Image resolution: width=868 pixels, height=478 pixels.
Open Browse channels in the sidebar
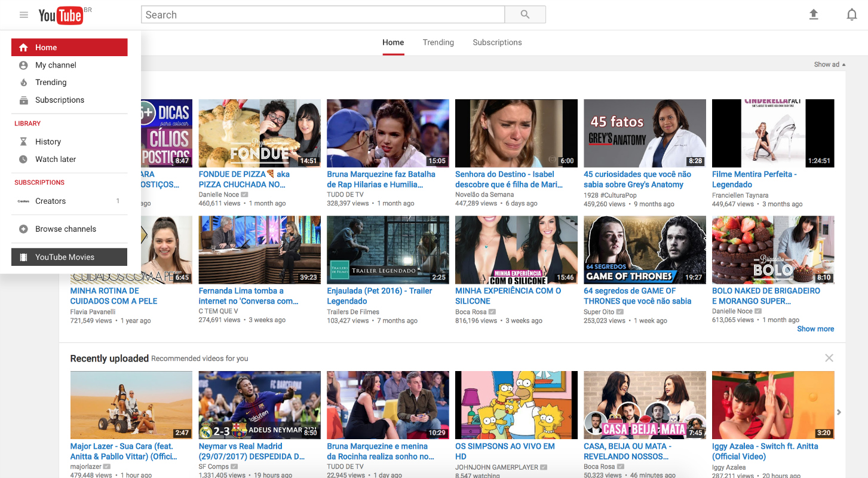[x=69, y=229]
